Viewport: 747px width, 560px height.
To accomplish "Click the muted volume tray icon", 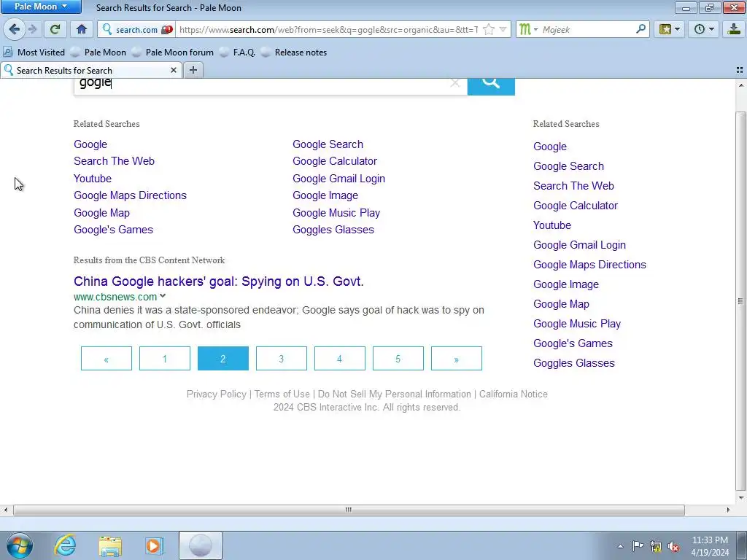I will 673,546.
